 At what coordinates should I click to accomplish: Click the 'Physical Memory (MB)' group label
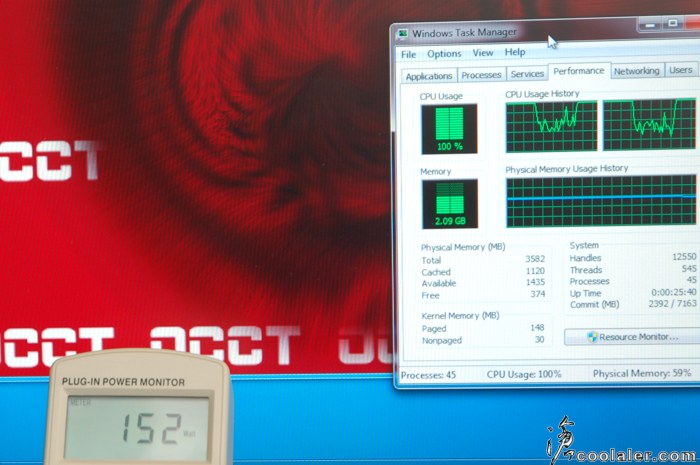(x=463, y=247)
